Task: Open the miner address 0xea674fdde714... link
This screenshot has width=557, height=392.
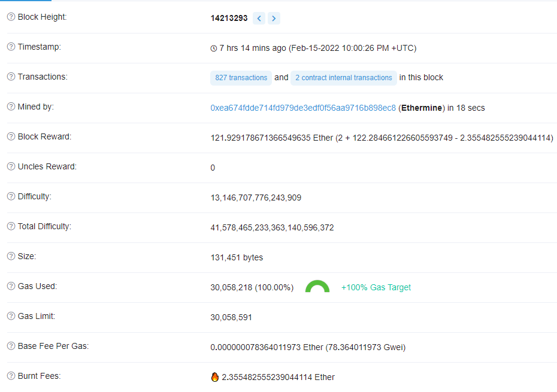Action: coord(303,108)
